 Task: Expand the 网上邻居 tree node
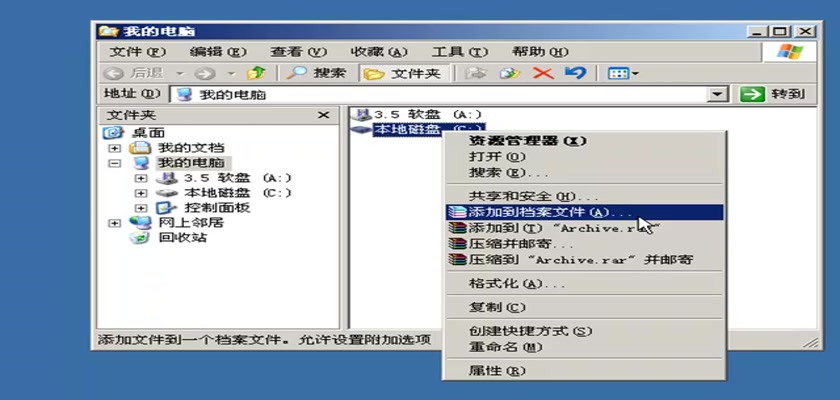pos(115,223)
